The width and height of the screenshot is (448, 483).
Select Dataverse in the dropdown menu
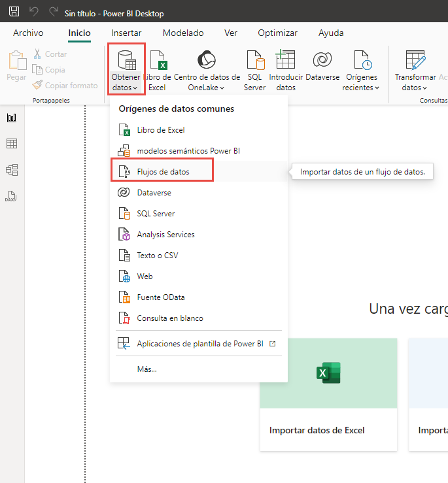point(199,193)
